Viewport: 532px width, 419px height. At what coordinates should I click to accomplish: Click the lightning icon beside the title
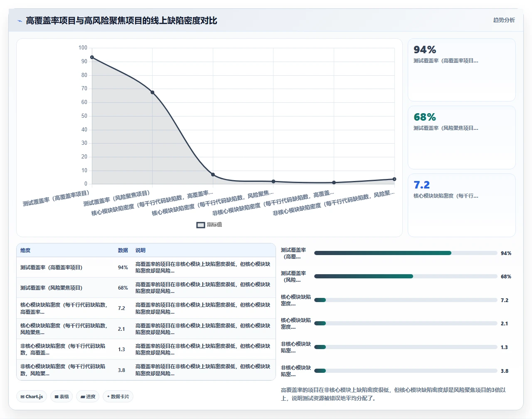tap(20, 21)
